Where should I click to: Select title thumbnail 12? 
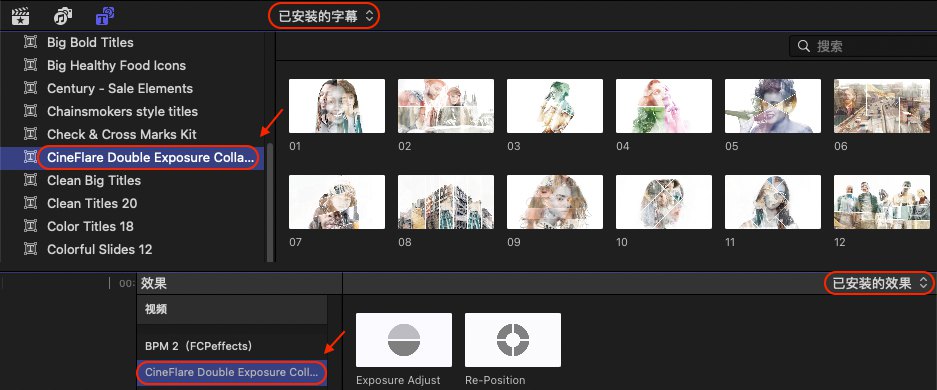click(x=881, y=202)
